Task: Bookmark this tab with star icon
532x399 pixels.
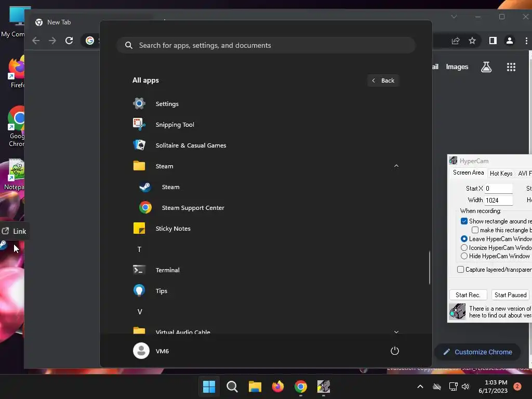Action: pos(472,41)
